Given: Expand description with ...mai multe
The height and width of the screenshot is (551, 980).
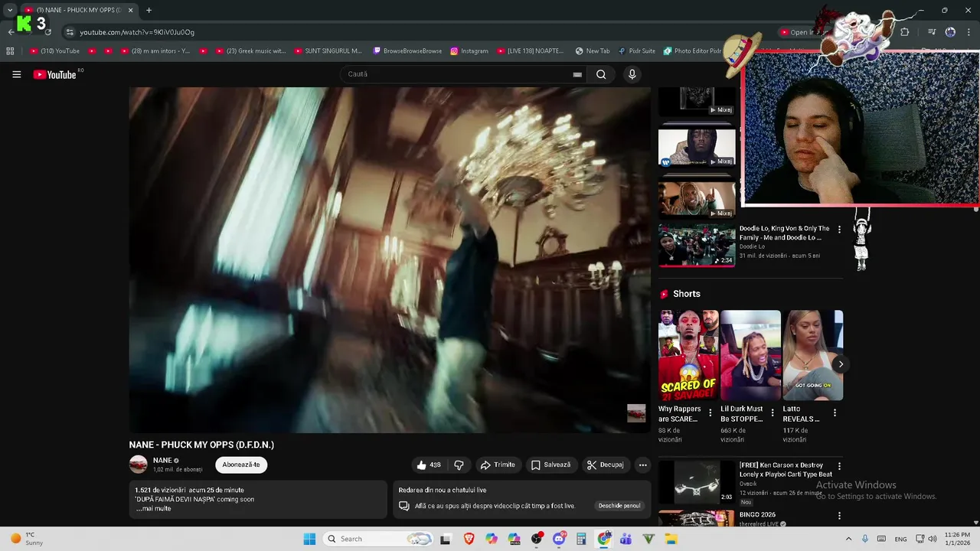Looking at the screenshot, I should click(x=153, y=509).
